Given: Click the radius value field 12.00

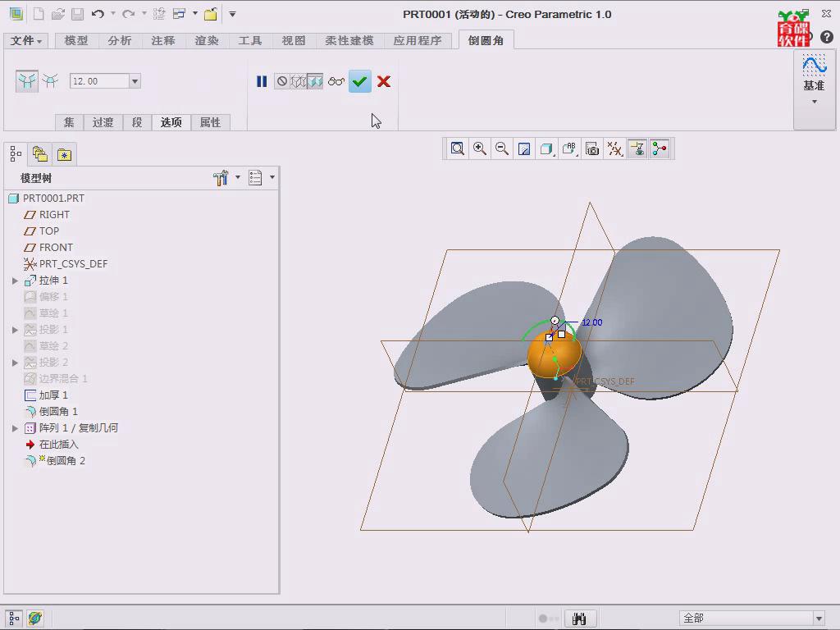Looking at the screenshot, I should pyautogui.click(x=99, y=81).
